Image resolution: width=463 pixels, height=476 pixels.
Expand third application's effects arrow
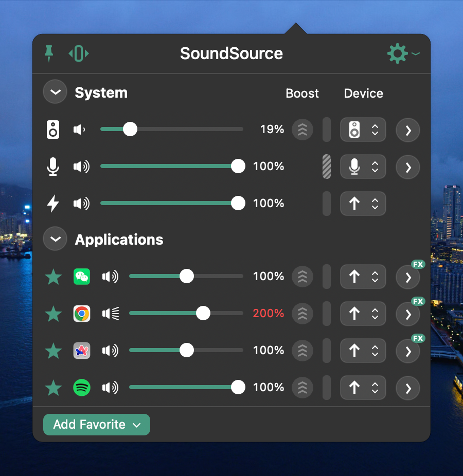[x=408, y=351]
